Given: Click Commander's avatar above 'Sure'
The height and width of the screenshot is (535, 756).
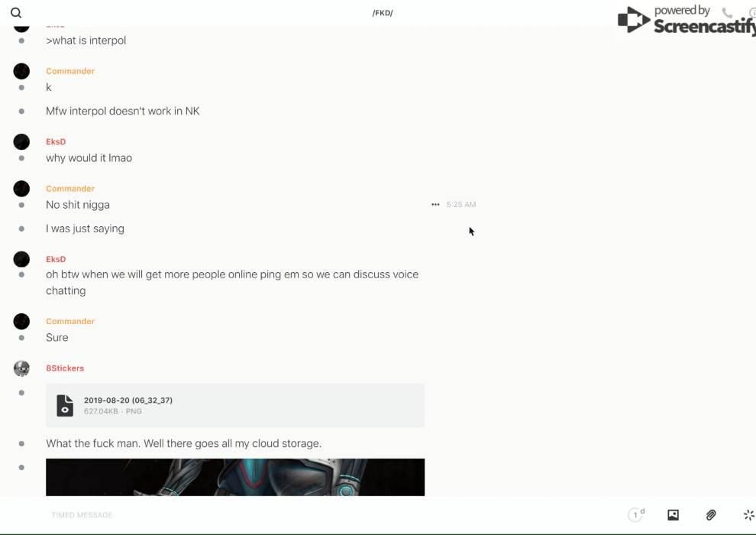Looking at the screenshot, I should click(21, 321).
